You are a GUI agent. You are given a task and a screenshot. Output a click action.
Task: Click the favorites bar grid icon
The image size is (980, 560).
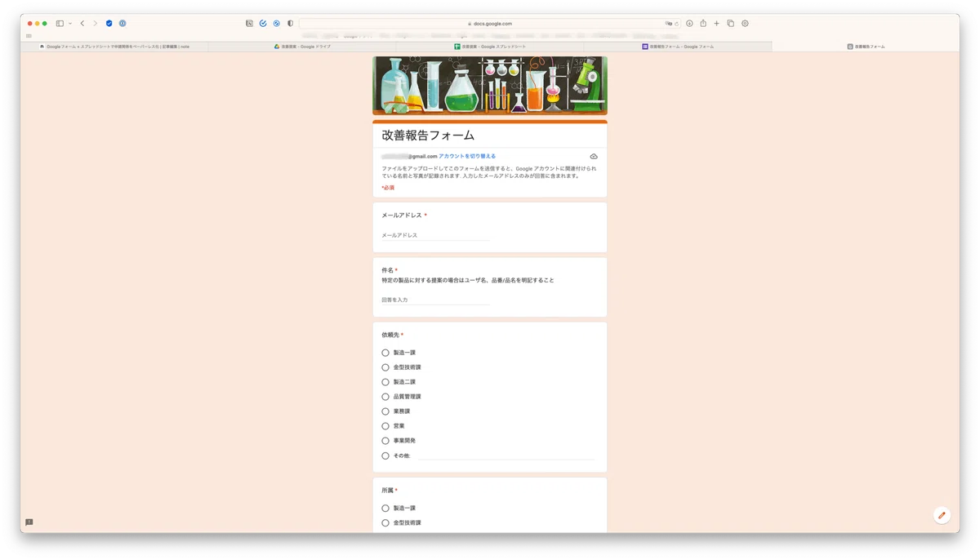point(29,36)
